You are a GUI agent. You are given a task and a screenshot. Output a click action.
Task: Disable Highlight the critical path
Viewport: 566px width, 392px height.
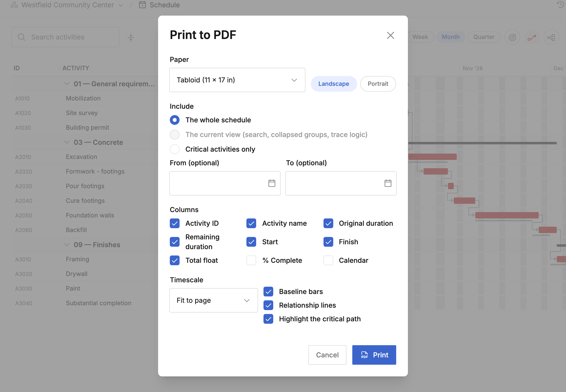click(268, 319)
